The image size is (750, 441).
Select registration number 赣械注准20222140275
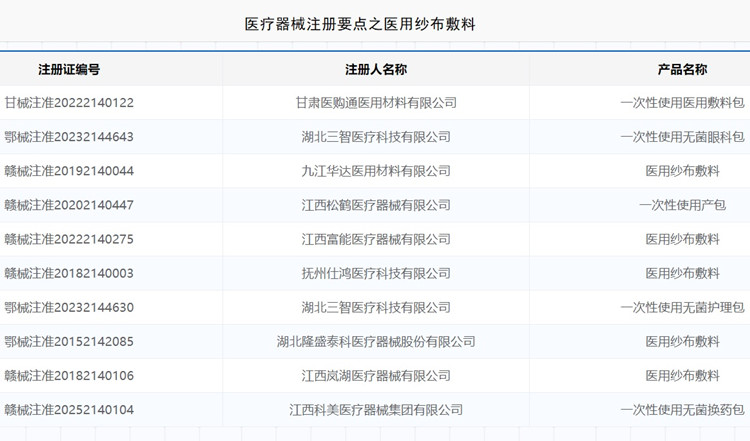coord(69,239)
